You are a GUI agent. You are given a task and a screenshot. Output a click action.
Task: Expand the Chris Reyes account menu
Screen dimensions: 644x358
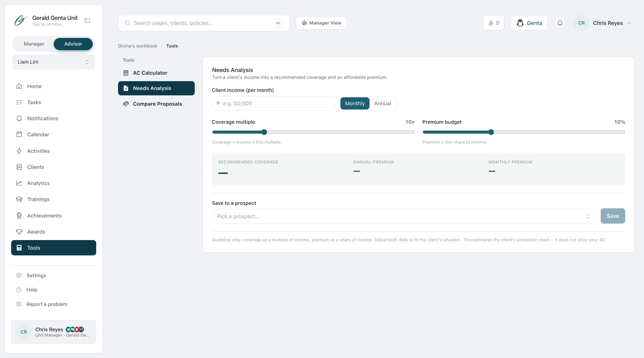(x=602, y=23)
